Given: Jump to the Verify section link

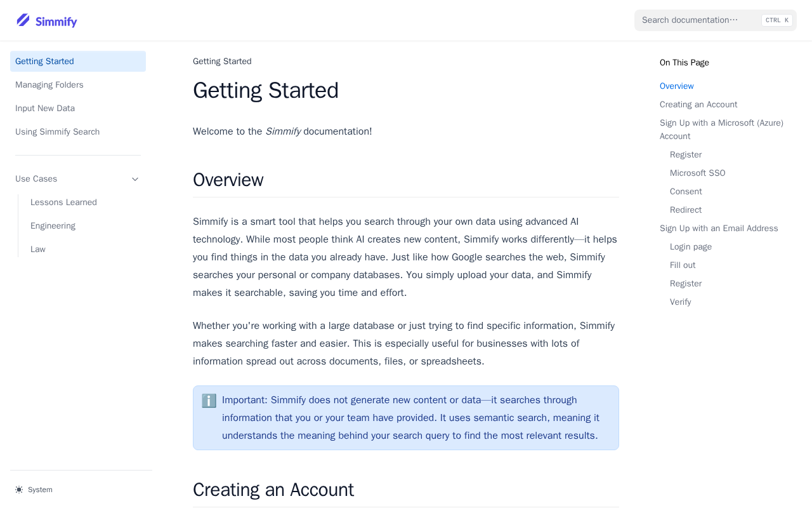Looking at the screenshot, I should pyautogui.click(x=681, y=302).
